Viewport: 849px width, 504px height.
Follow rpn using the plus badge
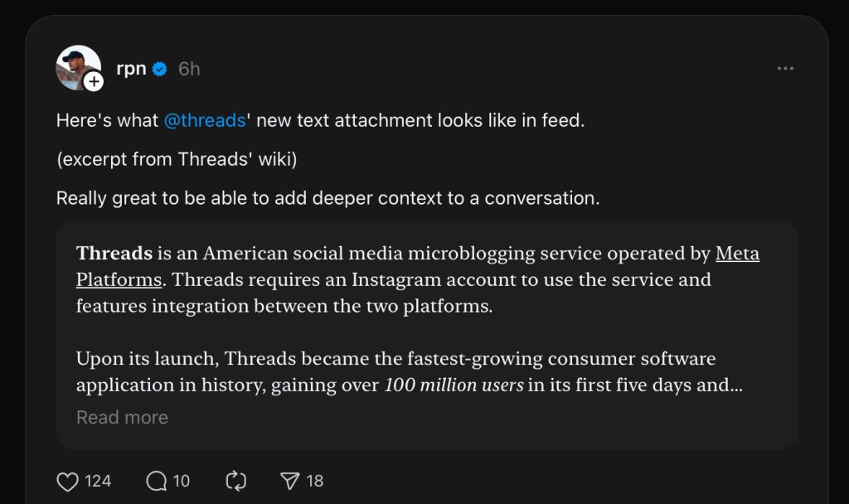click(x=94, y=81)
